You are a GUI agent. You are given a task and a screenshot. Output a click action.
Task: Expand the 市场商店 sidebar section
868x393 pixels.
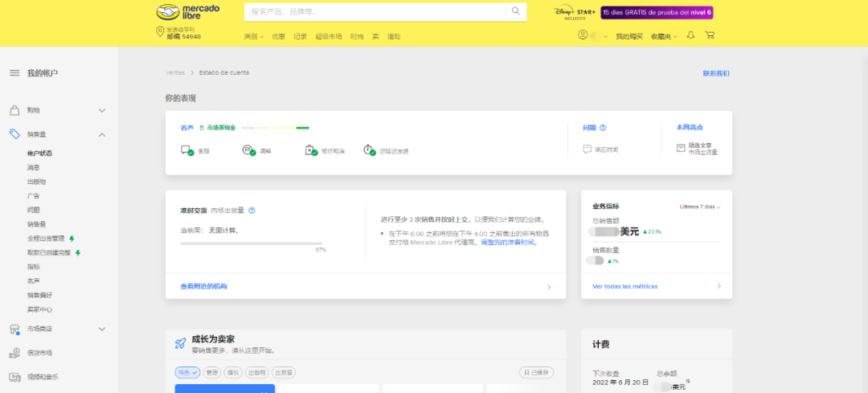click(102, 329)
